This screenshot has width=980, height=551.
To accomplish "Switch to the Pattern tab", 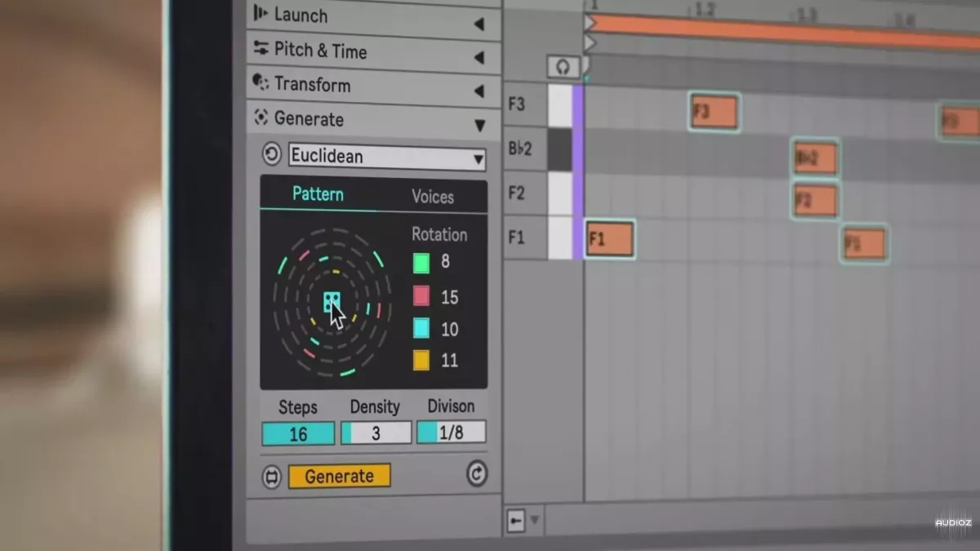I will coord(318,194).
